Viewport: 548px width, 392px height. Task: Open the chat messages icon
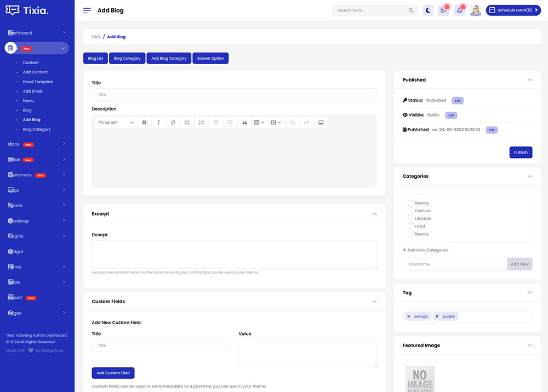(x=443, y=10)
